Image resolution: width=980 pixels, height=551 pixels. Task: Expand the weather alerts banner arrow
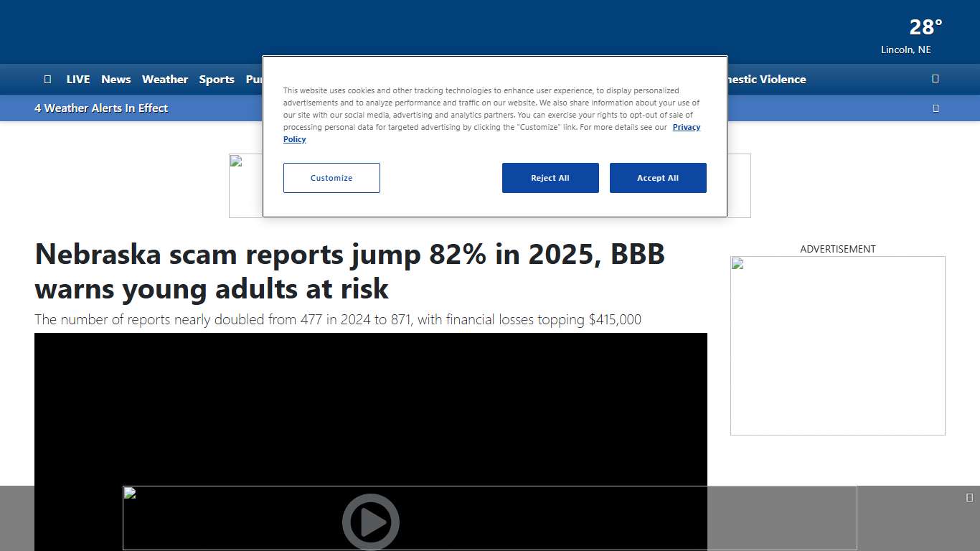[936, 108]
